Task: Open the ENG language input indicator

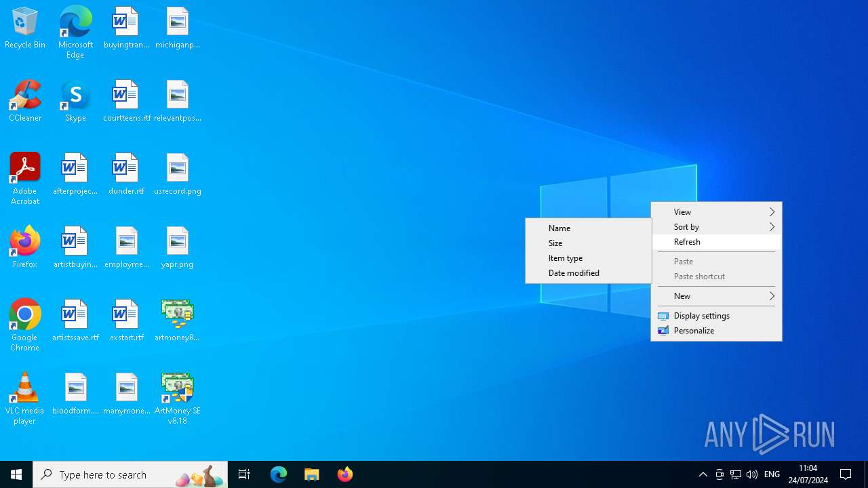Action: click(x=772, y=474)
